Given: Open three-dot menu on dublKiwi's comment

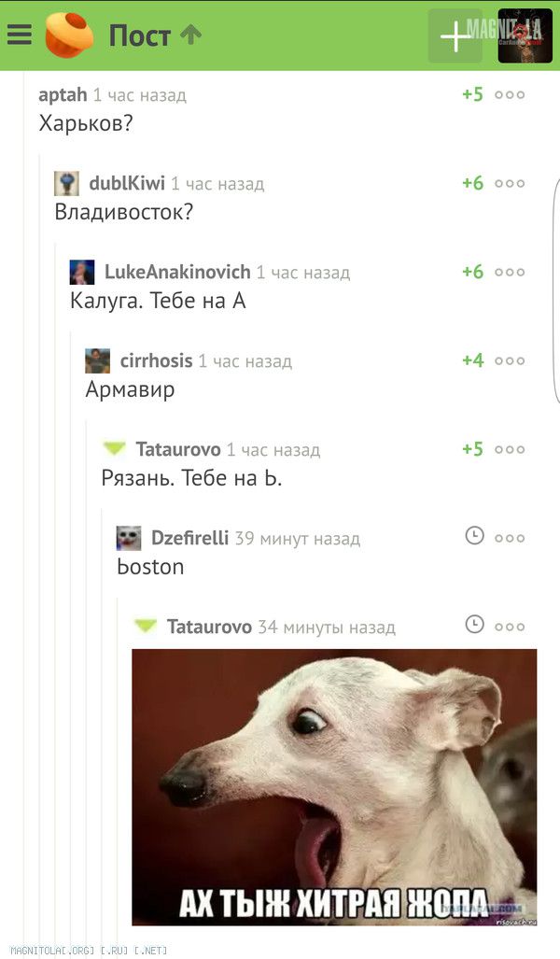Looking at the screenshot, I should click(510, 183).
